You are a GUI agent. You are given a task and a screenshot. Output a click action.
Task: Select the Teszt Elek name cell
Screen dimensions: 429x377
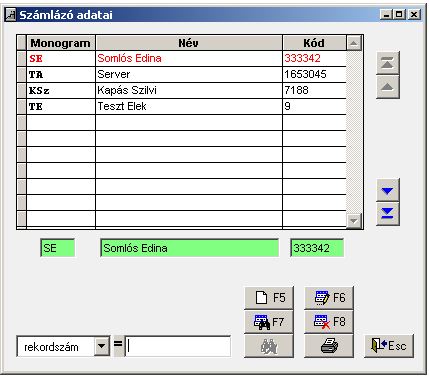189,106
